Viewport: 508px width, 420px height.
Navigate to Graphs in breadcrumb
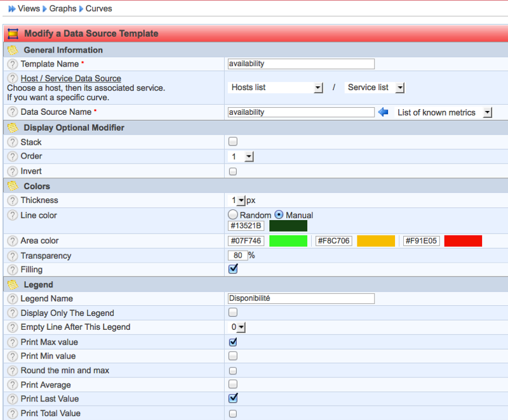(63, 9)
